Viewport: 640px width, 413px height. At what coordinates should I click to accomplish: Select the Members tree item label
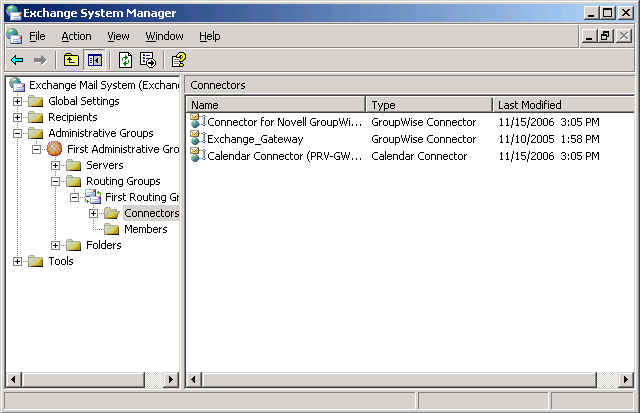(x=146, y=229)
